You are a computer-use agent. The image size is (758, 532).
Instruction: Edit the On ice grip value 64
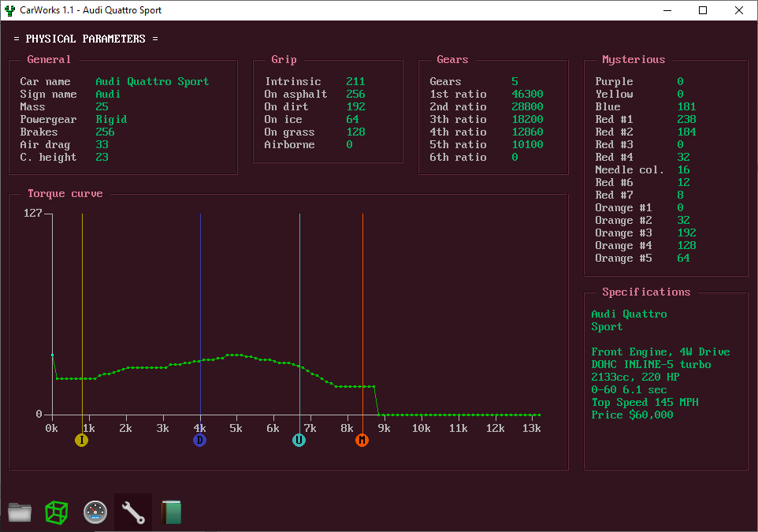pyautogui.click(x=352, y=120)
